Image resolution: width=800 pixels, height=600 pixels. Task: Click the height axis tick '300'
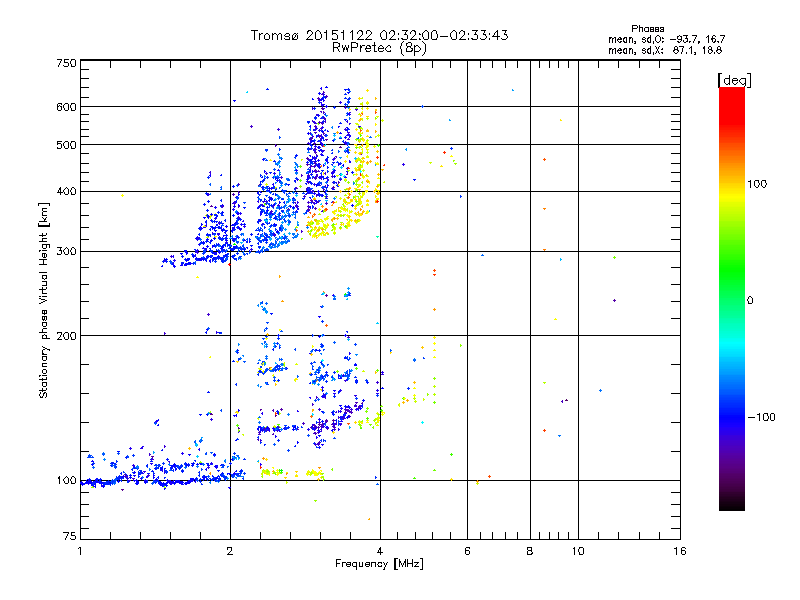66,252
